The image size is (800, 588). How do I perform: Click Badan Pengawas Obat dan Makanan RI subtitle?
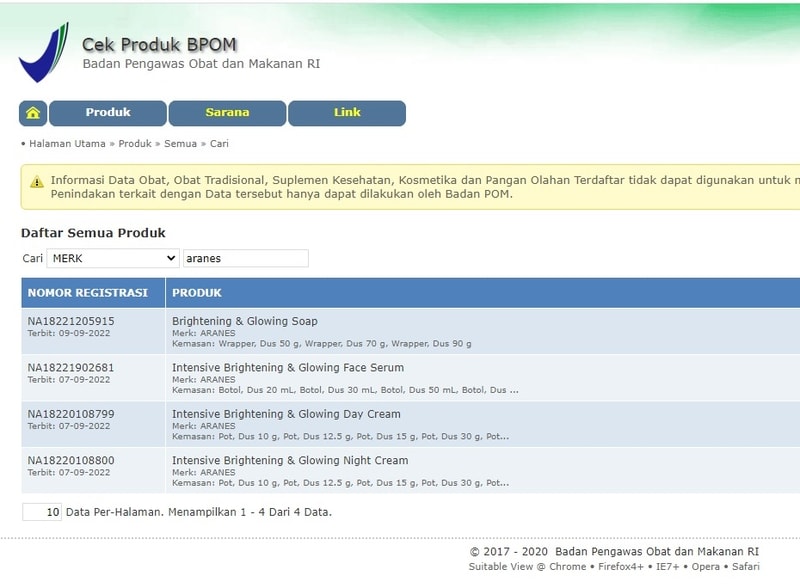[x=201, y=64]
